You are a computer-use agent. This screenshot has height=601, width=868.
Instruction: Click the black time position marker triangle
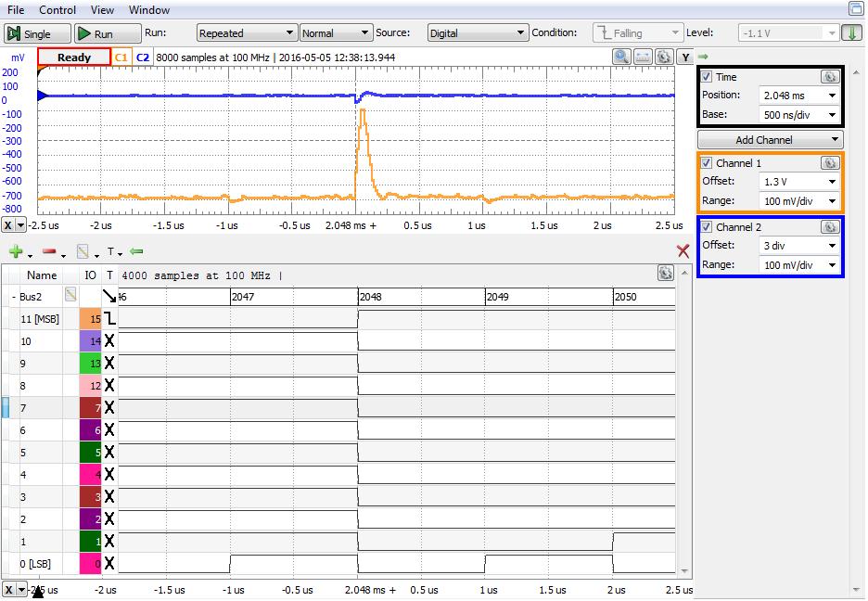coord(38,593)
